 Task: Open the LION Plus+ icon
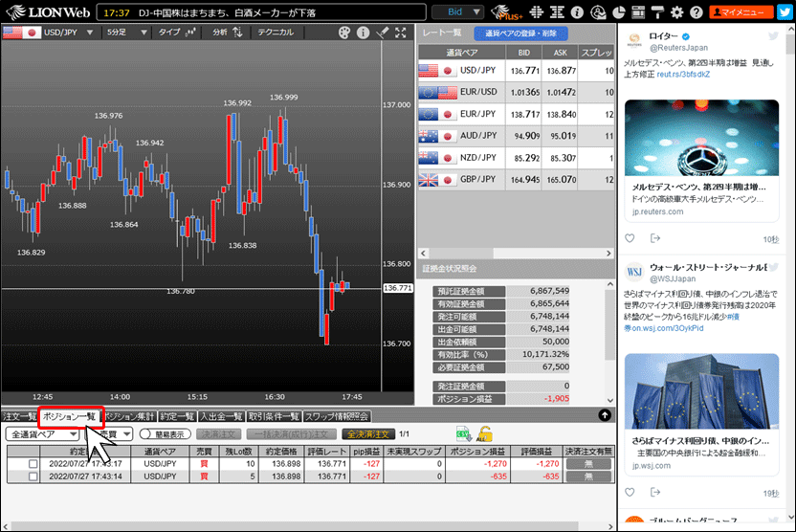[x=506, y=12]
